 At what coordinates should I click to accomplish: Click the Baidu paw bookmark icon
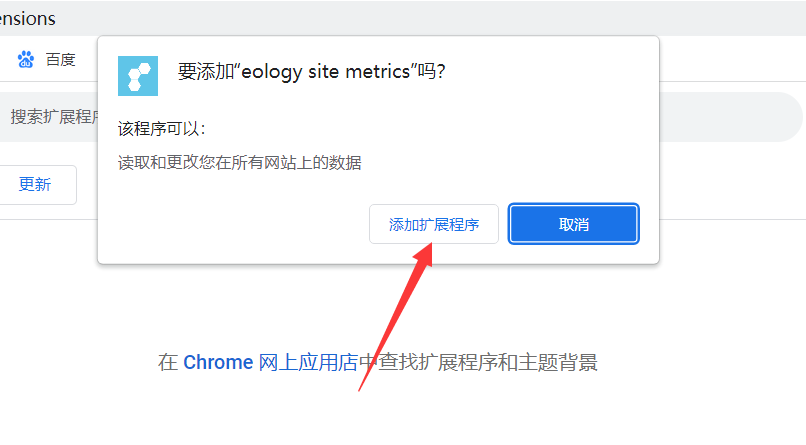26,60
